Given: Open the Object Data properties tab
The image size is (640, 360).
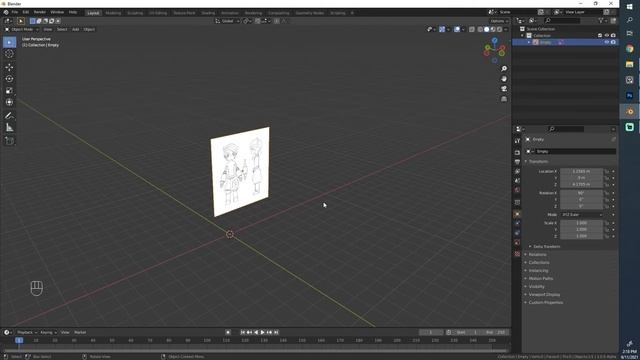Looking at the screenshot, I should pos(517,242).
